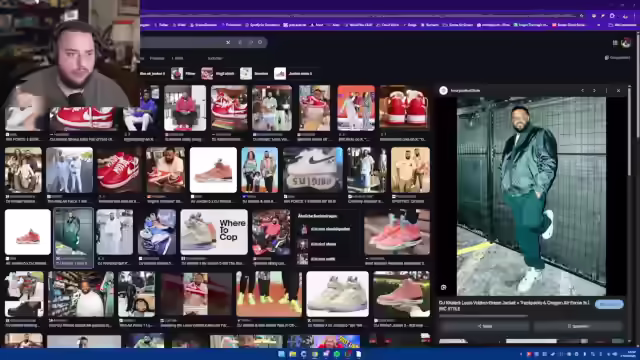Screen dimensions: 640x360
Task: Select the Sneaker filter chip
Action: click(x=254, y=73)
